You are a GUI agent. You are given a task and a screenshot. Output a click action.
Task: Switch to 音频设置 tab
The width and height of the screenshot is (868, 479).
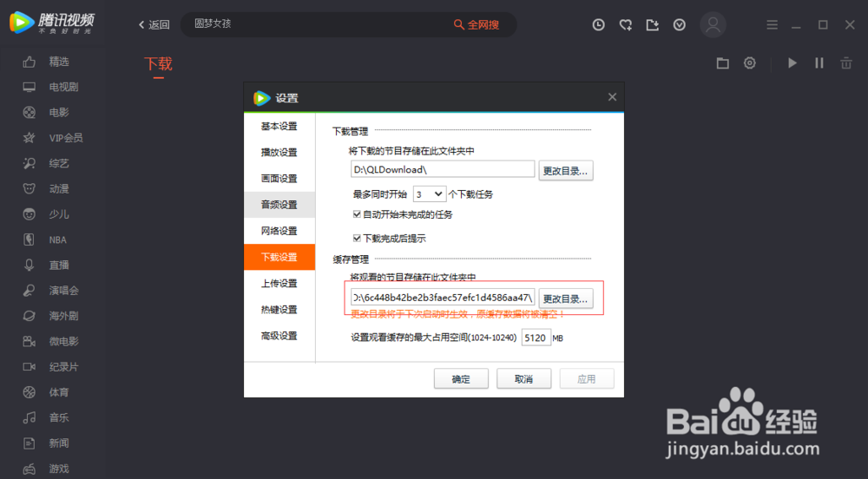tap(279, 205)
